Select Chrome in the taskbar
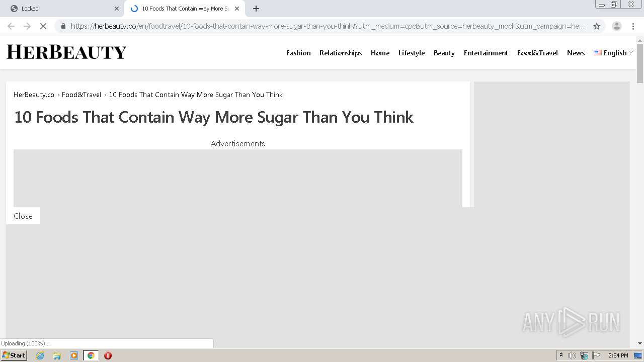The width and height of the screenshot is (644, 362). coord(91,355)
